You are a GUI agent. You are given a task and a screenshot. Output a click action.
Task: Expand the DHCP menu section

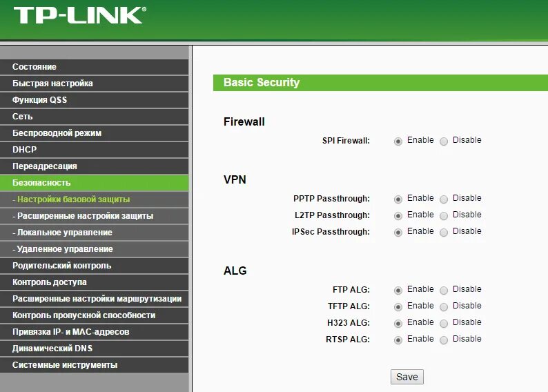25,150
